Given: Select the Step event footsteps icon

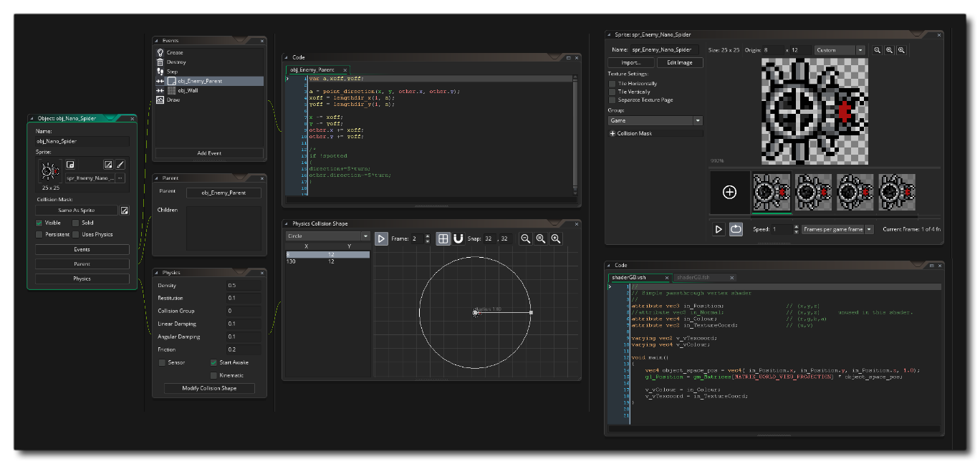Looking at the screenshot, I should click(160, 71).
